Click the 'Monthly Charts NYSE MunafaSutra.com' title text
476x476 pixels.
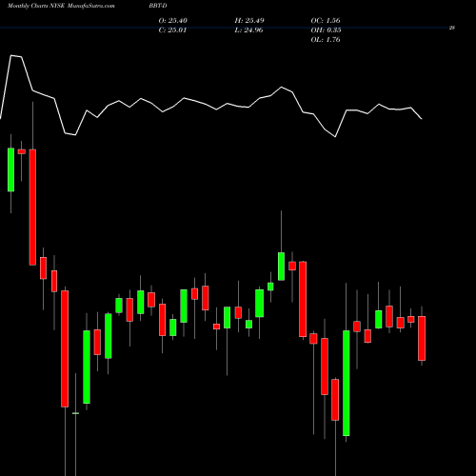(x=61, y=6)
